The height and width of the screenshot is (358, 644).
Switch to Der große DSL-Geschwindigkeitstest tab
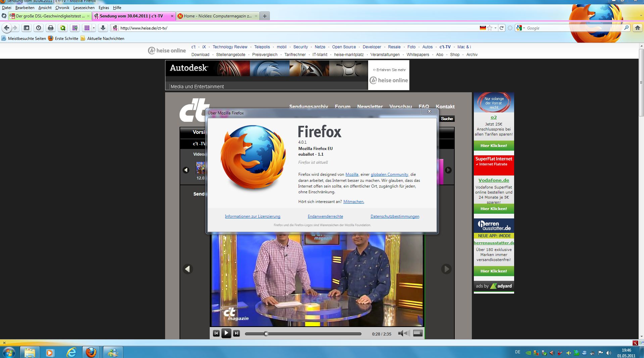point(50,16)
